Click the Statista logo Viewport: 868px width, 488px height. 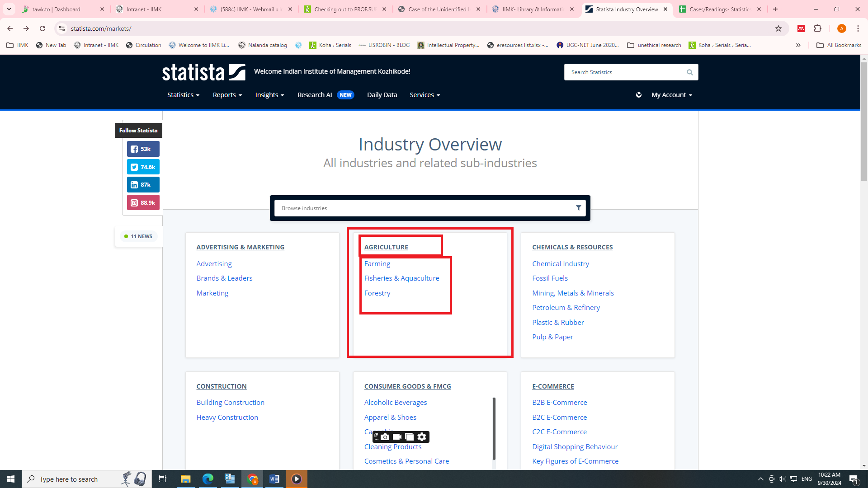click(x=203, y=72)
